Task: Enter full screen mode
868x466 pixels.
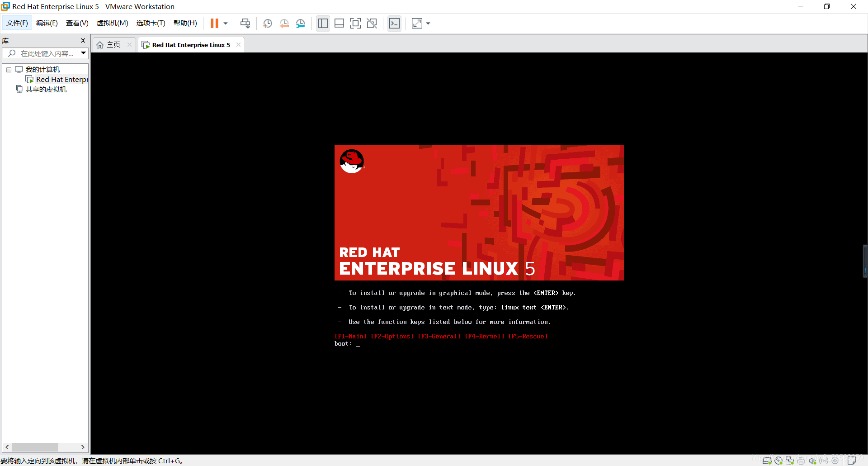Action: [356, 24]
